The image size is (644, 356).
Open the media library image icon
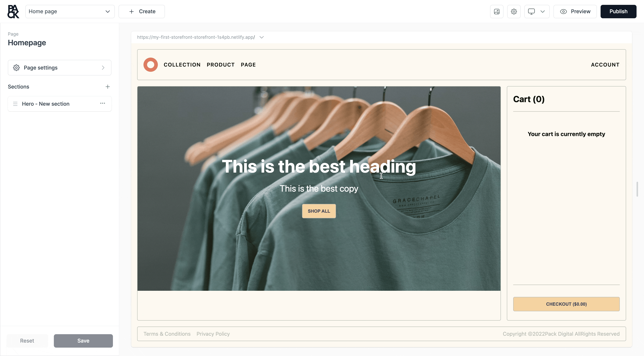click(496, 12)
